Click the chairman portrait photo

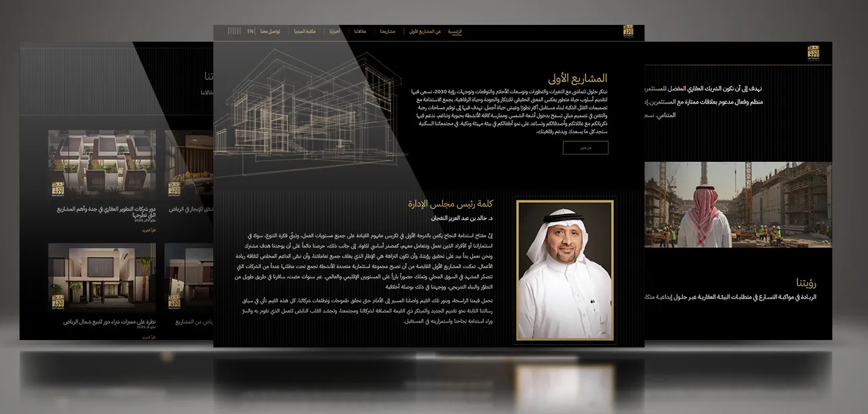point(565,270)
